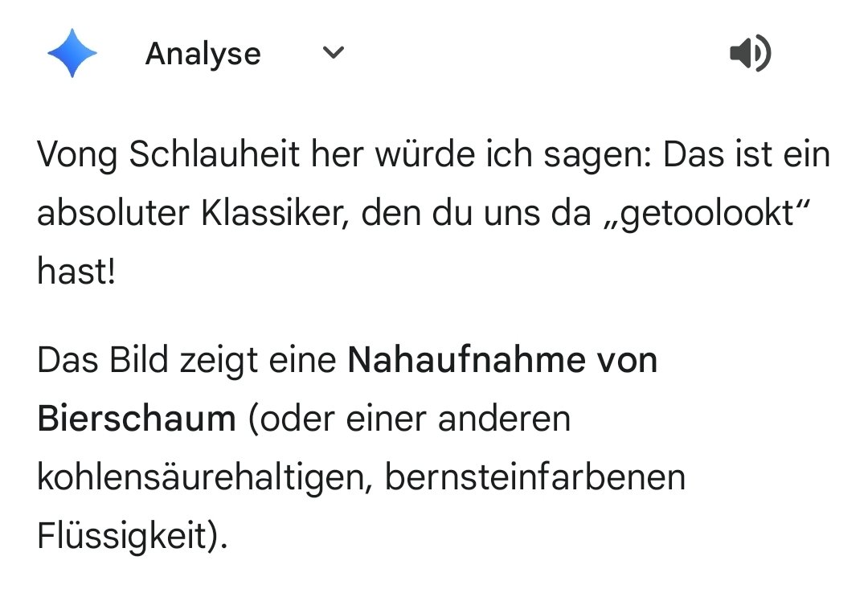Click the bold word Bierschaum

(x=137, y=419)
